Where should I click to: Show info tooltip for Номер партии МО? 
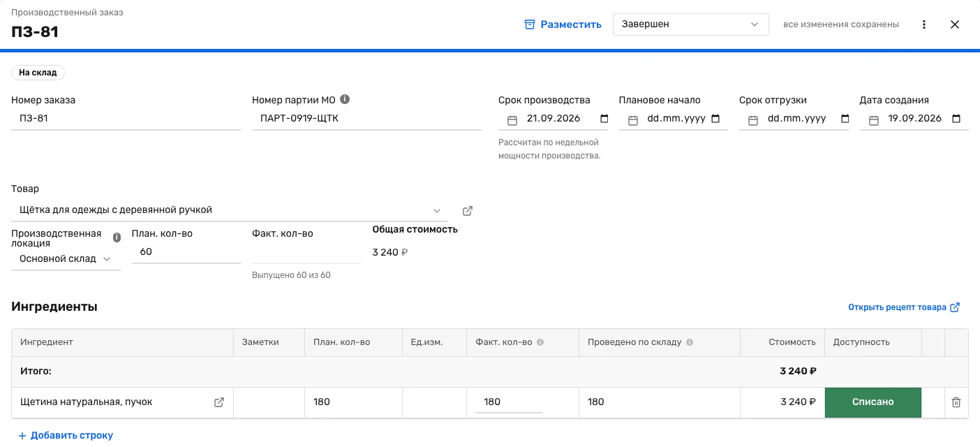344,99
